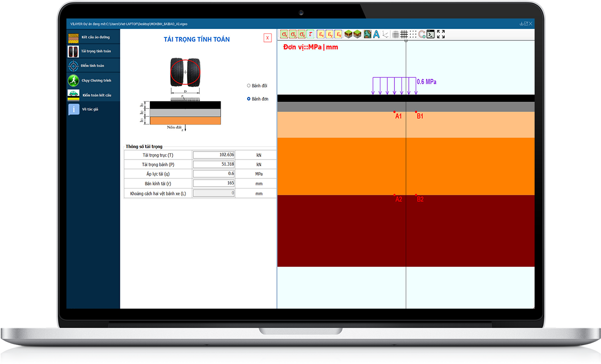Click Chạy Chương trình to run
Screen dimensions: 601x364
pos(93,80)
